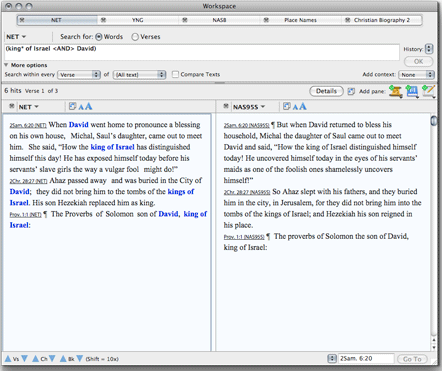Go to the next book (Bk down arrow)
Viewport: 442px width, 371px height.
80,359
